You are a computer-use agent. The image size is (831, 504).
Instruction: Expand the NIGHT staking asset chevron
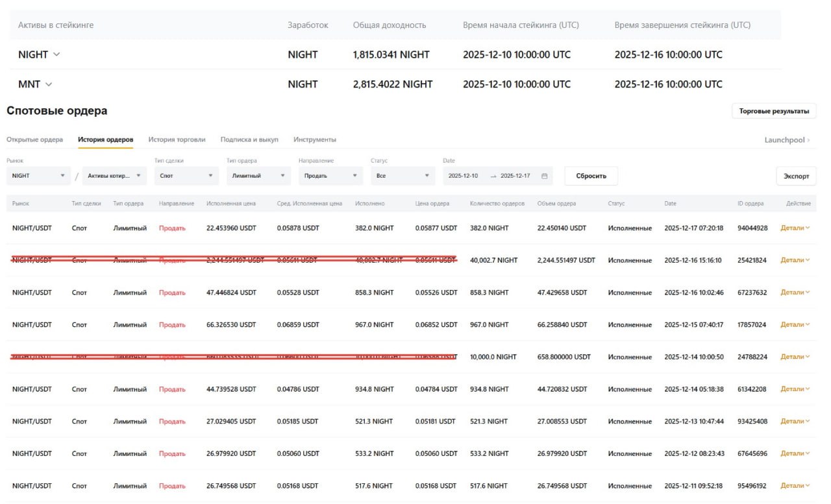(x=56, y=54)
